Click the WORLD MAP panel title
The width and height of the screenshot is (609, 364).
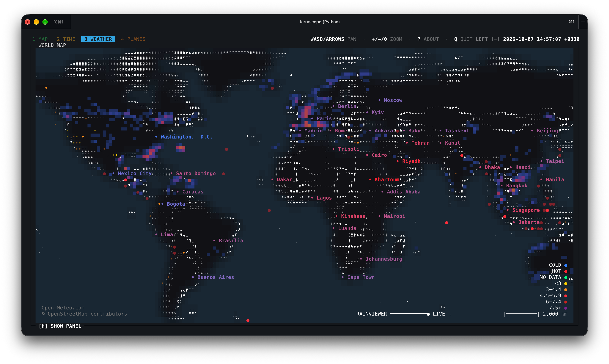[x=52, y=45]
